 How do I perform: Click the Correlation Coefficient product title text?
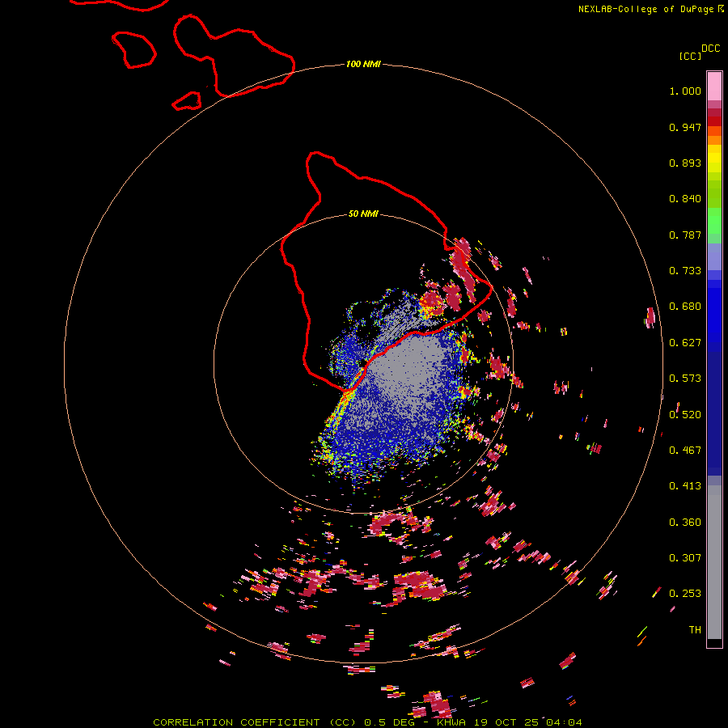coord(367,722)
